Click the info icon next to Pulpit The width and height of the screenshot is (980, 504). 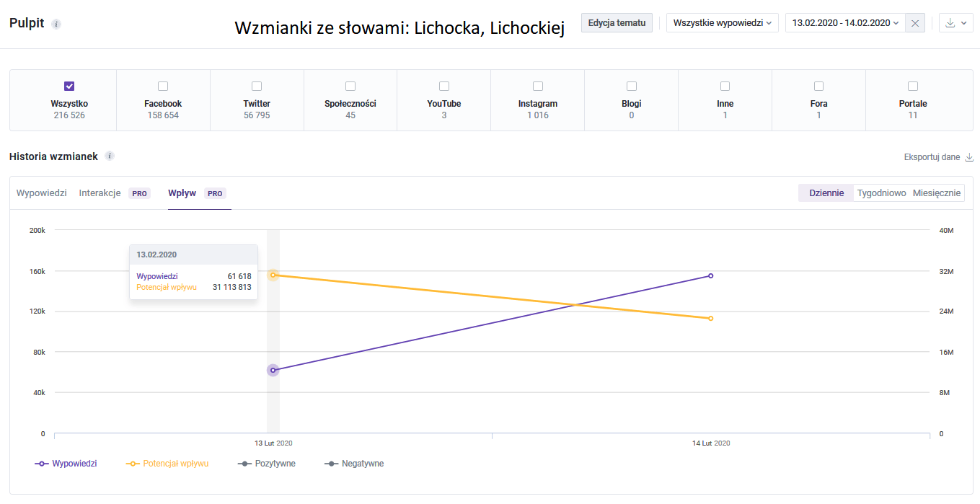(x=56, y=24)
